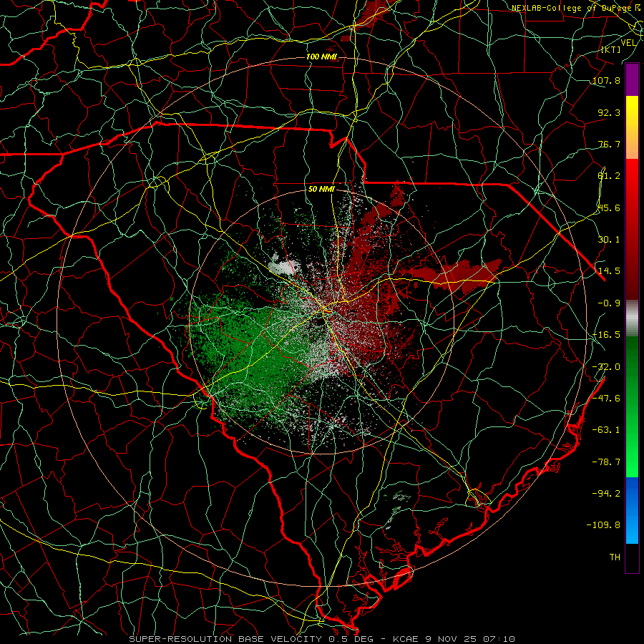This screenshot has width=644, height=644.
Task: Click the -78.7 legend value
Action: coord(606,462)
